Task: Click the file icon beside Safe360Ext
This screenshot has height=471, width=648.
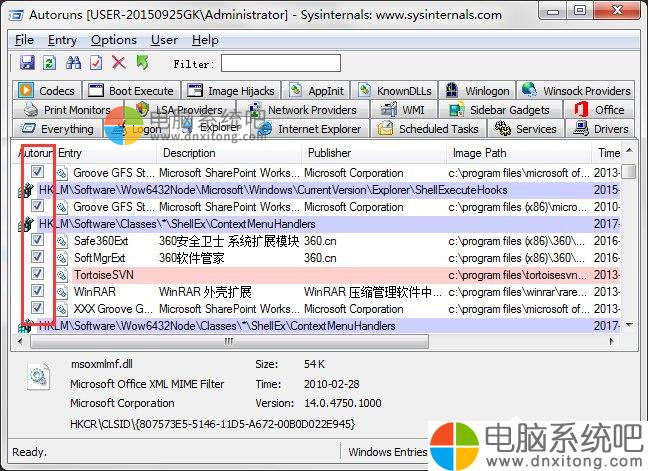Action: click(62, 241)
